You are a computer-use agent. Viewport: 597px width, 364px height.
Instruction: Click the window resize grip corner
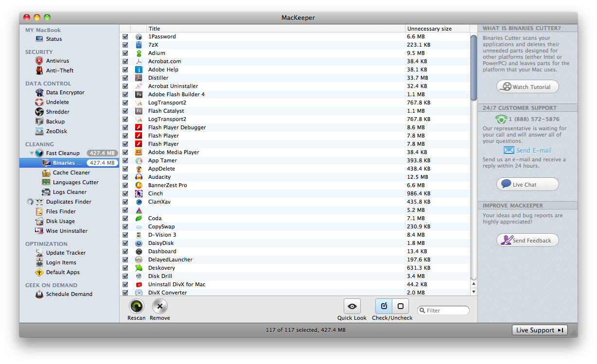(x=574, y=333)
